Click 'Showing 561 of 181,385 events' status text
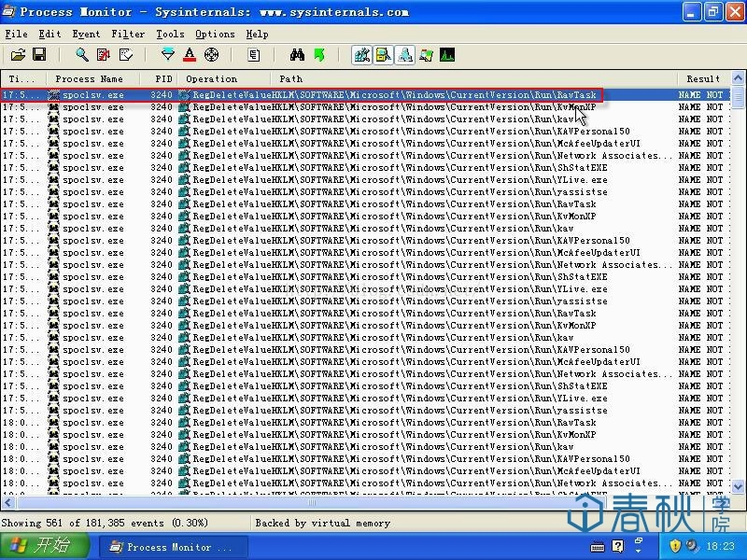747x560 pixels. [x=105, y=523]
